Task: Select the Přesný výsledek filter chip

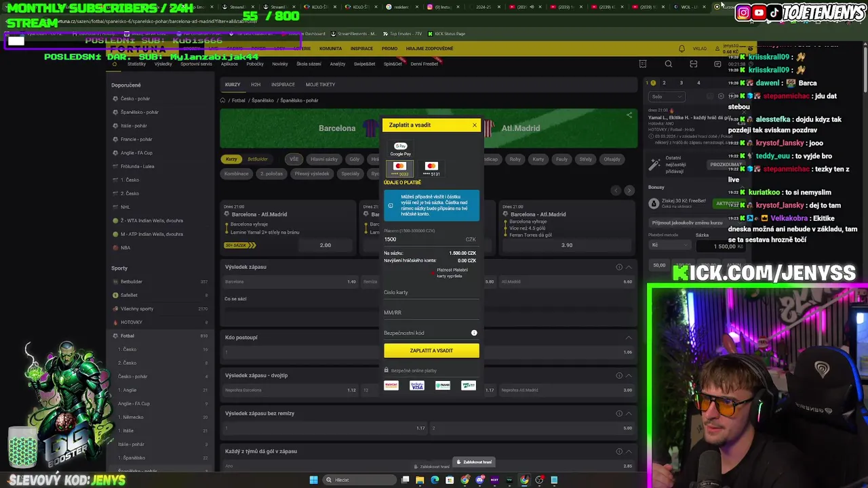Action: (312, 174)
